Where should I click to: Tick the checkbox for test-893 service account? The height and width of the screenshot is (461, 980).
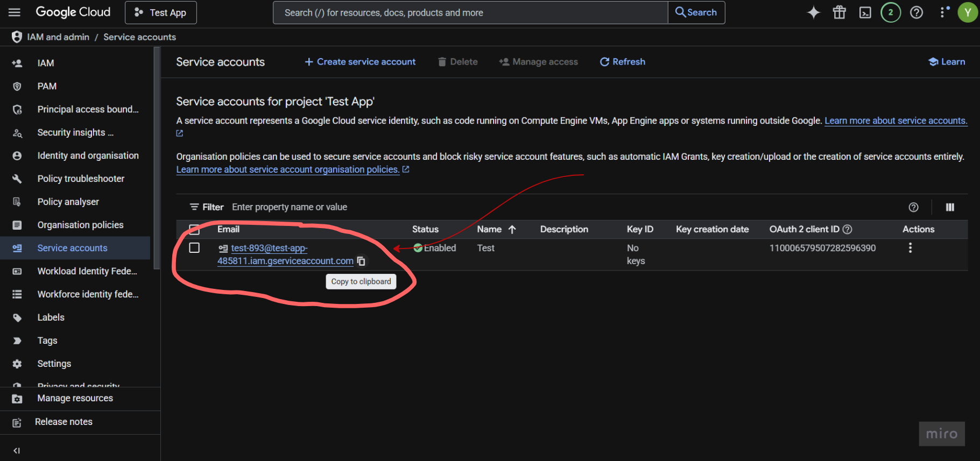point(194,247)
